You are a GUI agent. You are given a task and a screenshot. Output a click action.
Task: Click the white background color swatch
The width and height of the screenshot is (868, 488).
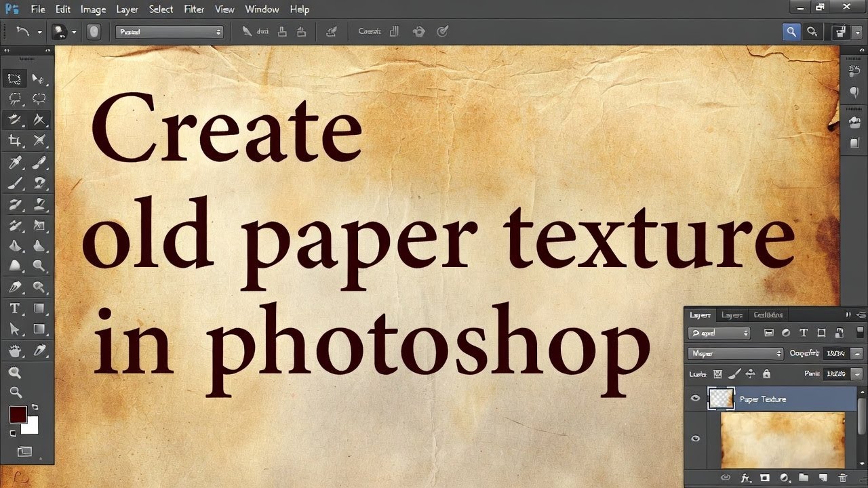click(31, 426)
